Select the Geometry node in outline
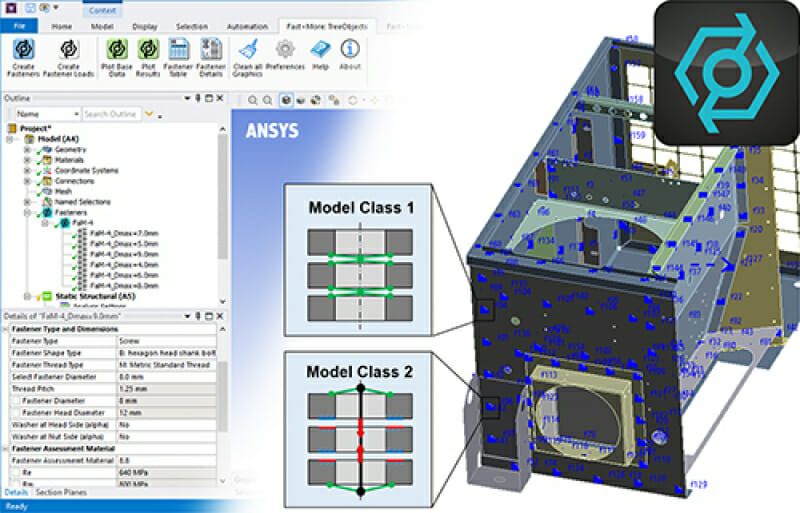 coord(70,150)
